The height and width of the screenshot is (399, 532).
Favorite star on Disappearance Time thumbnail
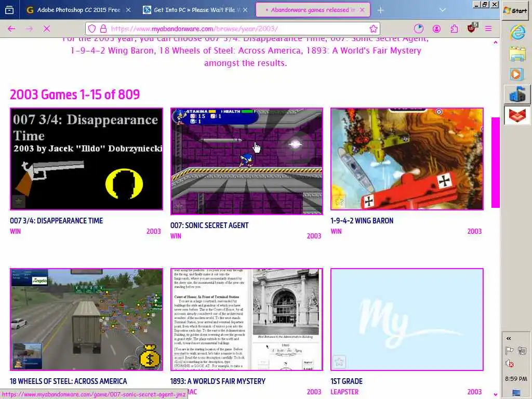pos(19,202)
